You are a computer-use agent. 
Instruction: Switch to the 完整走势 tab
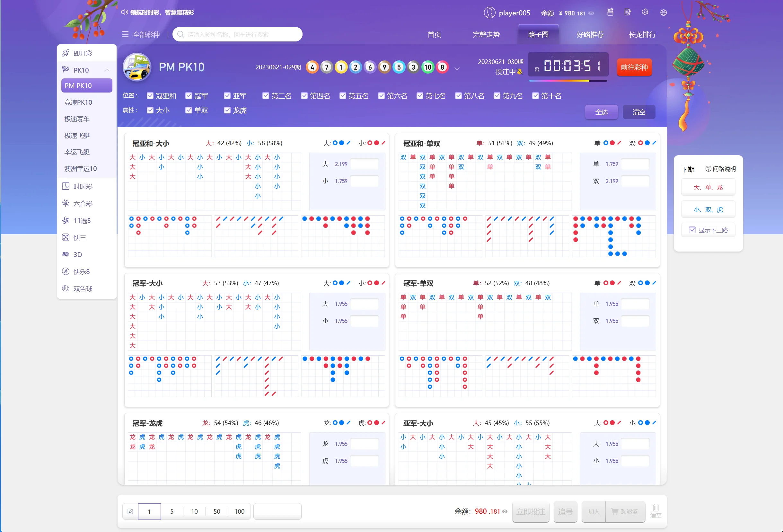[x=486, y=34]
